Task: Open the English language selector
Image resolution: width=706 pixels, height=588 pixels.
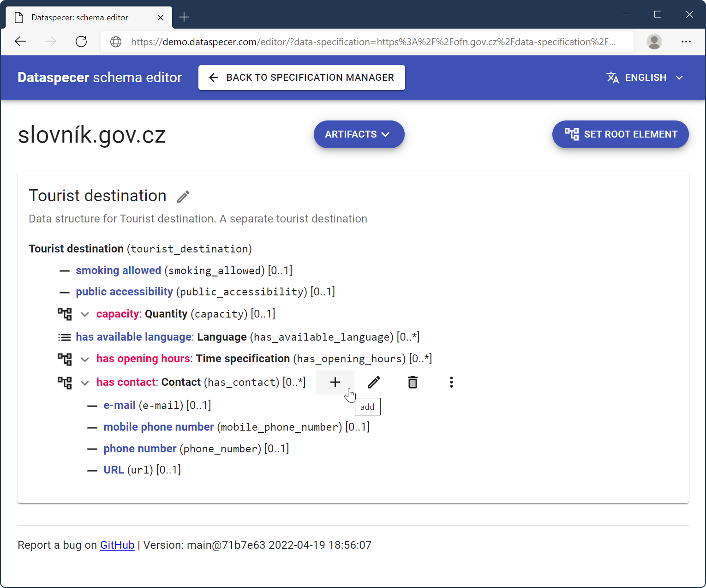Action: click(645, 78)
